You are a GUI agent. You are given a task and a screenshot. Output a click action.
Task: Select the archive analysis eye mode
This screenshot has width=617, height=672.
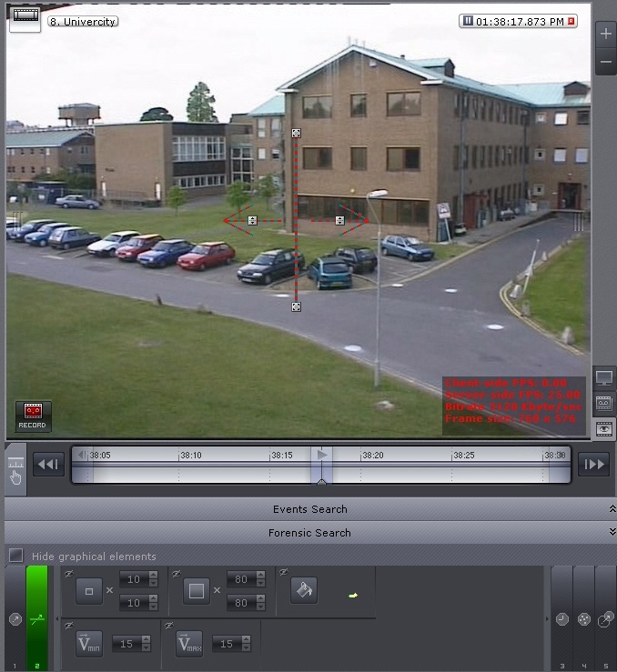[x=603, y=429]
